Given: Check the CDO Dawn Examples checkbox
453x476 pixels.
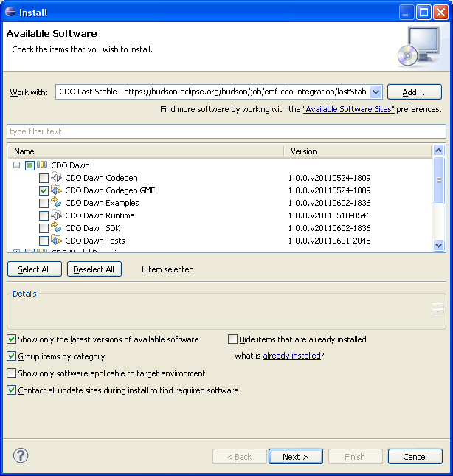Looking at the screenshot, I should (x=44, y=203).
